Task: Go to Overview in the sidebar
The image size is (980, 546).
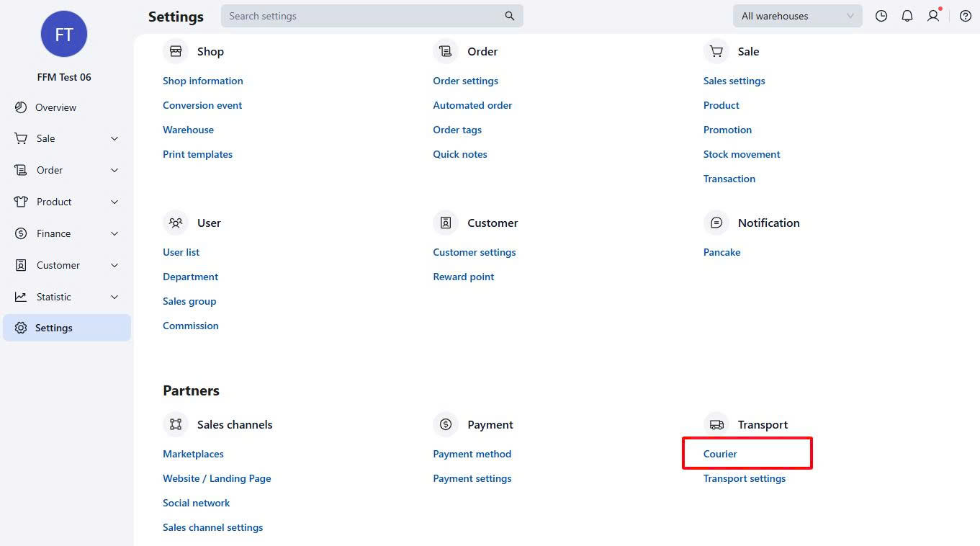Action: click(55, 107)
